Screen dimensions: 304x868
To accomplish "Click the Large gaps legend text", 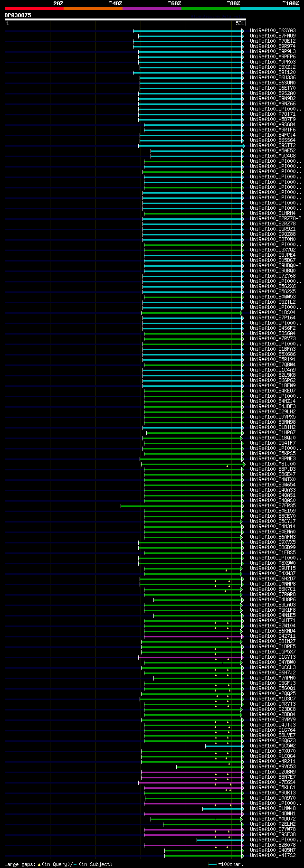I will pos(58,864).
